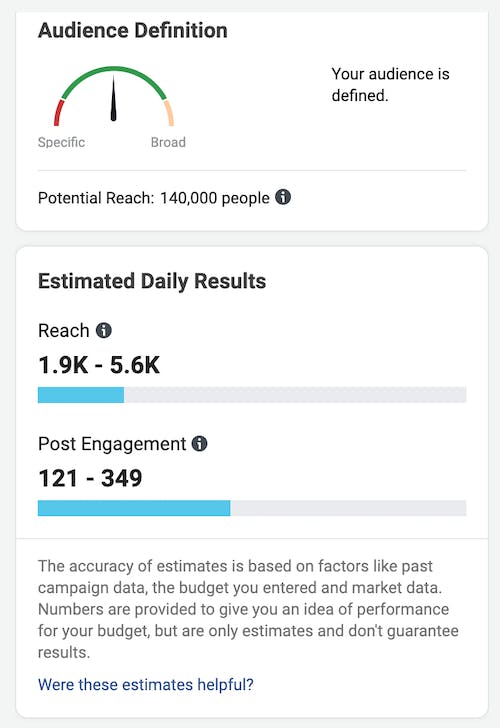Select the 'Broad' gauge label
The width and height of the screenshot is (500, 728).
168,142
